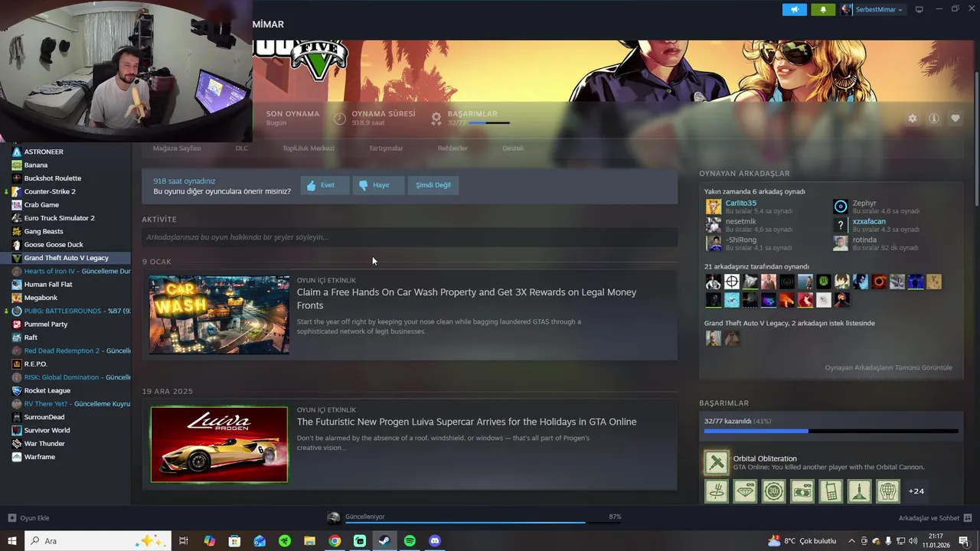Open Mağaza Sayfası tab
Viewport: 980px width, 551px height.
pos(177,148)
